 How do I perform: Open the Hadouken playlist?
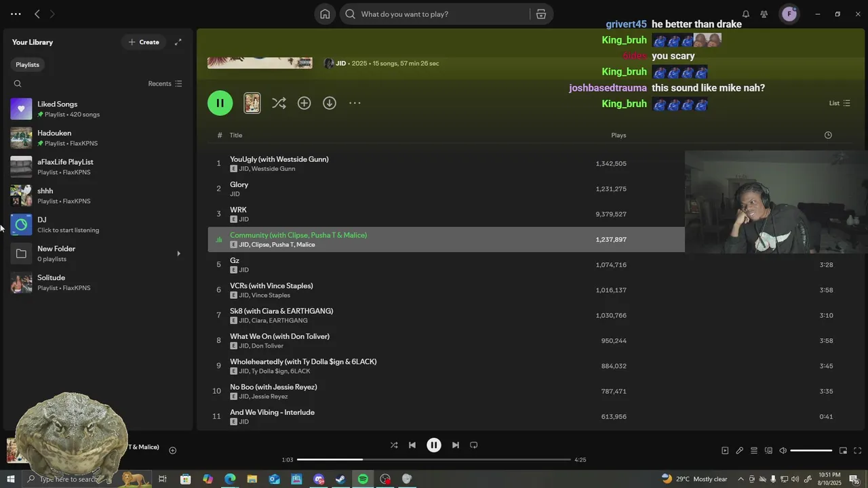tap(97, 138)
